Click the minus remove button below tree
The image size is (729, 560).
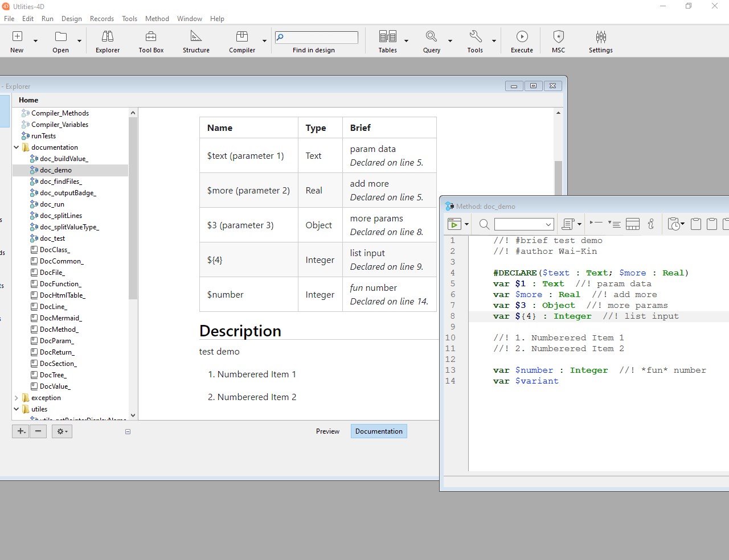click(x=38, y=431)
